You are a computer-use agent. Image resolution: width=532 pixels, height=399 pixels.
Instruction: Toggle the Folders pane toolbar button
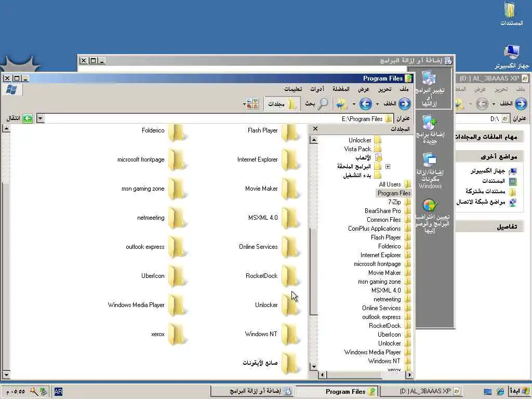pyautogui.click(x=282, y=104)
